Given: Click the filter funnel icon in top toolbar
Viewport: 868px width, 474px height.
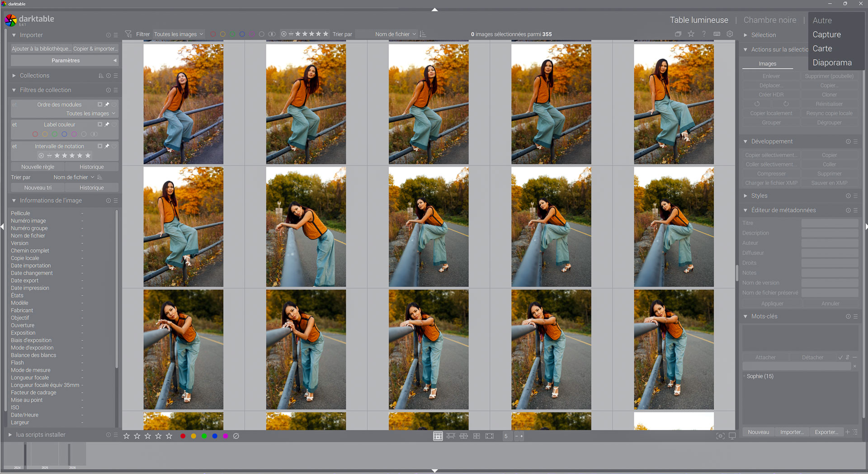Looking at the screenshot, I should pyautogui.click(x=128, y=34).
